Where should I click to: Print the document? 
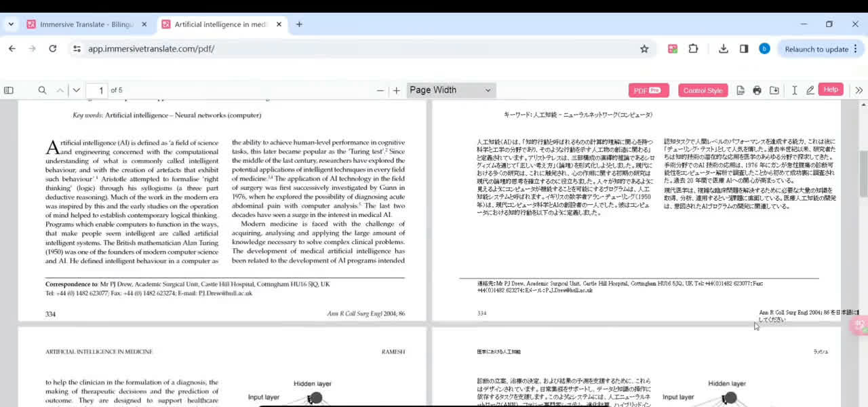coord(757,90)
